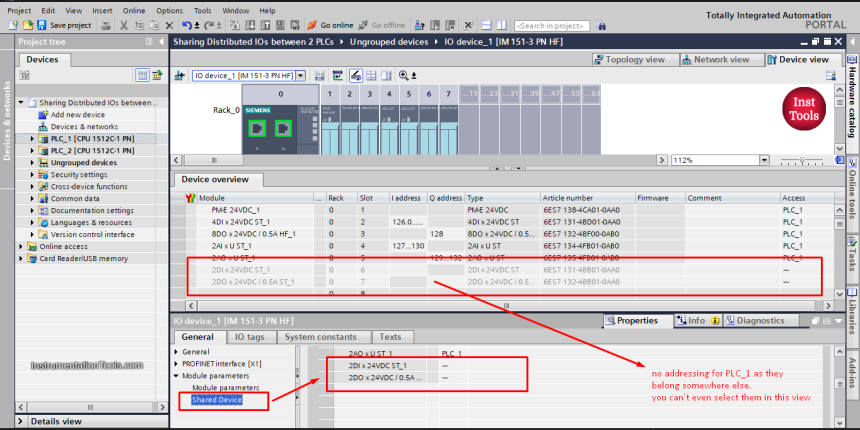Cut selection with scissors icon
The height and width of the screenshot is (430, 860).
tap(124, 25)
